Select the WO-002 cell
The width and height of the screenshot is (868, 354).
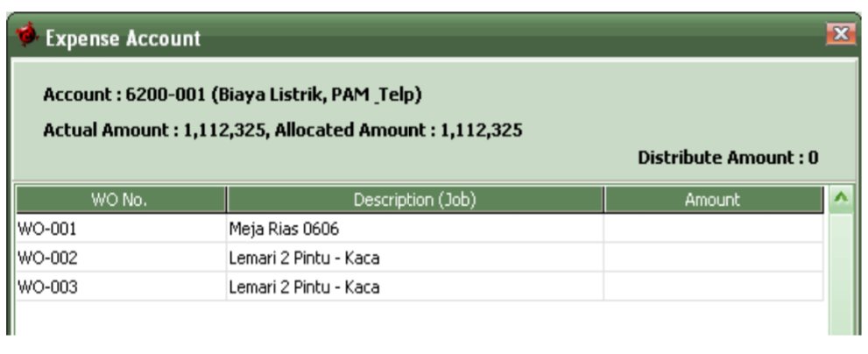tap(121, 258)
